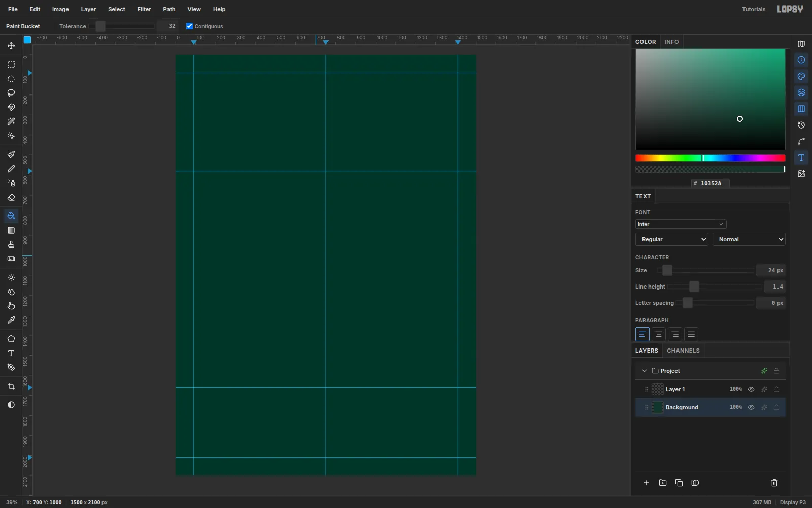Align paragraph text right
This screenshot has height=508, width=812.
click(x=675, y=334)
